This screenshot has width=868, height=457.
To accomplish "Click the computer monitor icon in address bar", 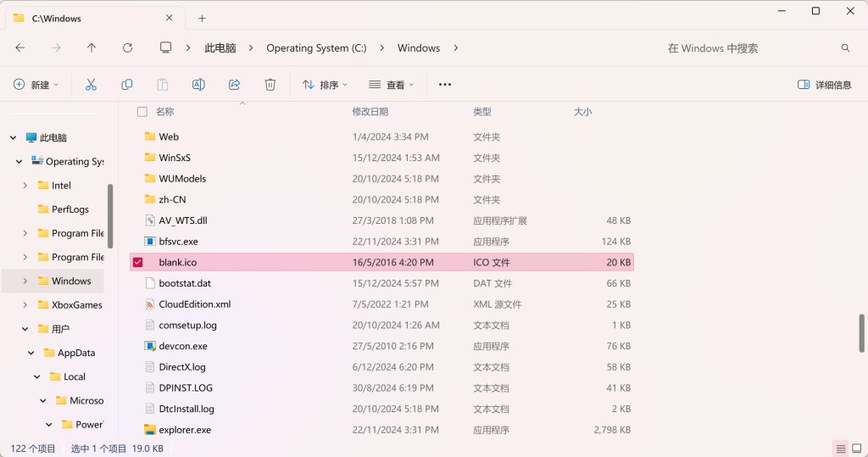I will [165, 48].
